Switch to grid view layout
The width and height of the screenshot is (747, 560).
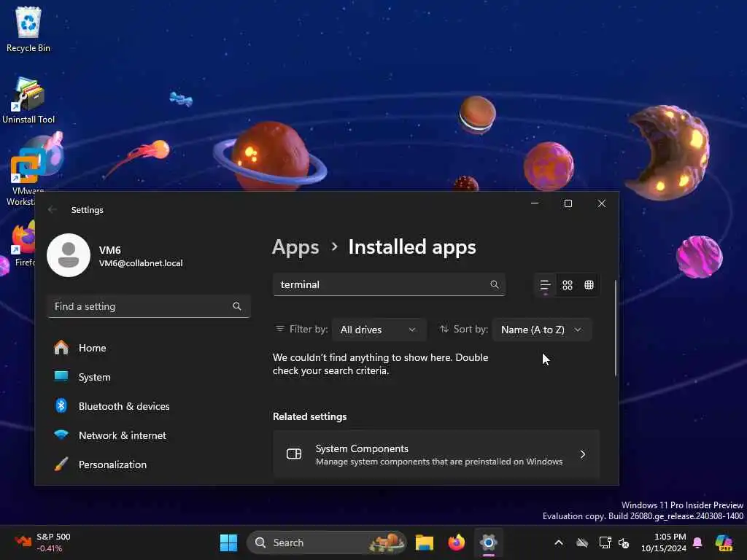pyautogui.click(x=567, y=285)
